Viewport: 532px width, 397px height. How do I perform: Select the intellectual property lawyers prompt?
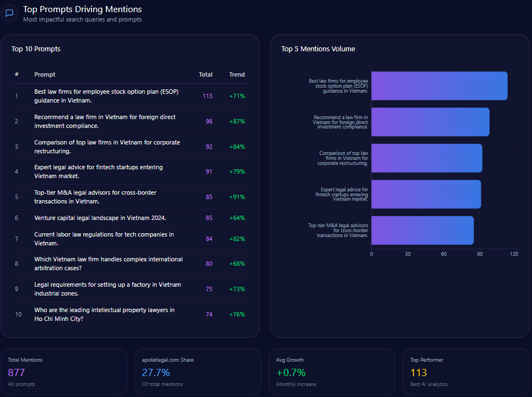pyautogui.click(x=104, y=314)
